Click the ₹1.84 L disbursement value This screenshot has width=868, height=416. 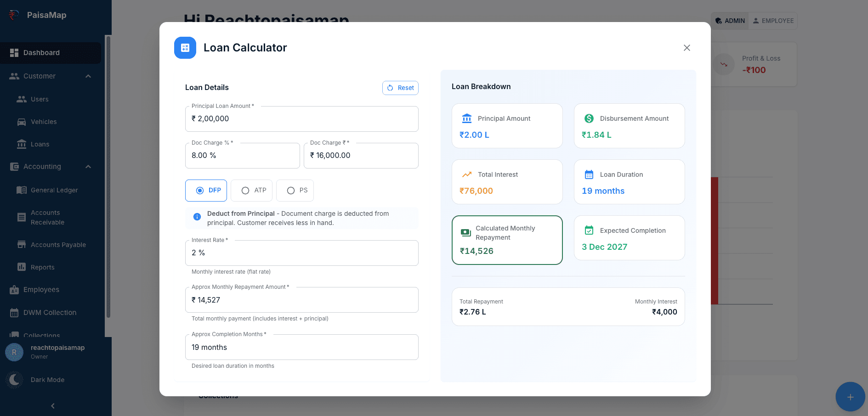pyautogui.click(x=596, y=135)
